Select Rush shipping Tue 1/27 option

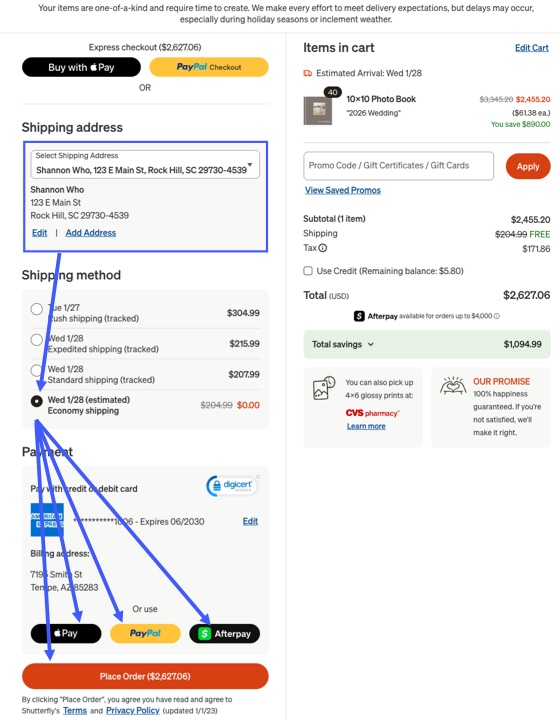pos(37,309)
